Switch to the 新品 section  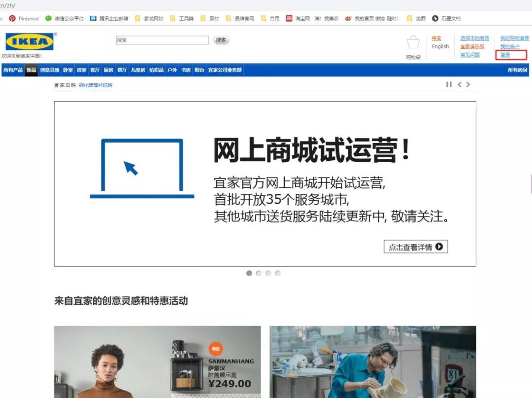(31, 70)
